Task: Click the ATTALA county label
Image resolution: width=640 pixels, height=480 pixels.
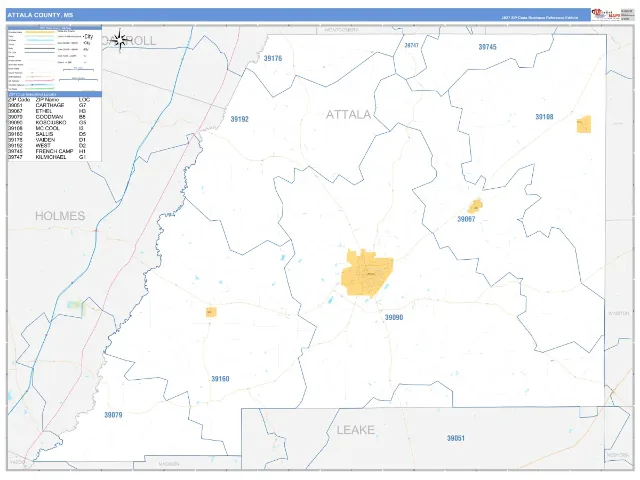Action: coord(348,115)
